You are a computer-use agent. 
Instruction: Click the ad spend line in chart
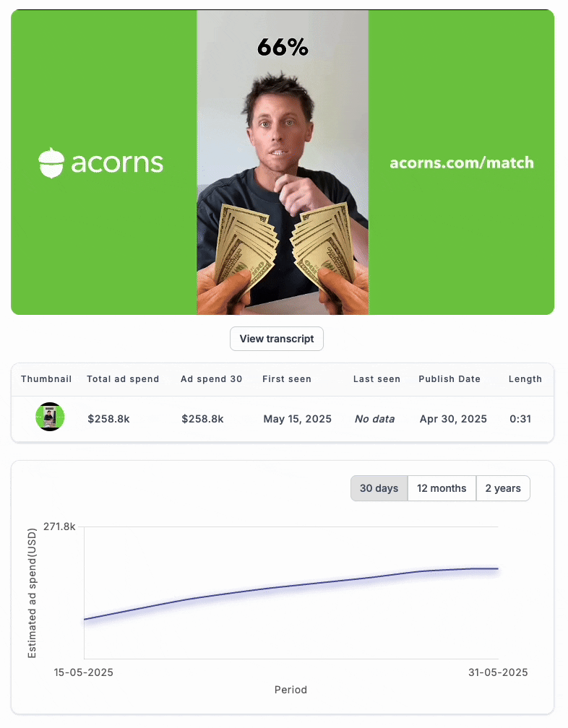point(291,586)
